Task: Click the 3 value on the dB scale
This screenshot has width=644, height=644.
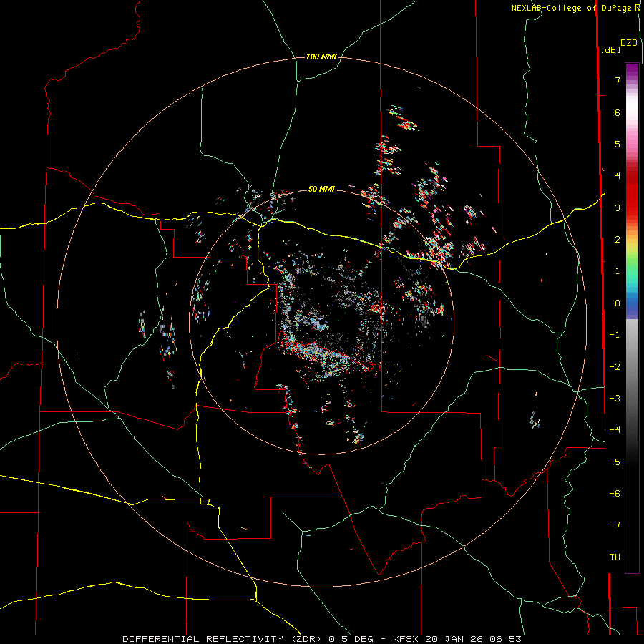Action: [x=618, y=208]
